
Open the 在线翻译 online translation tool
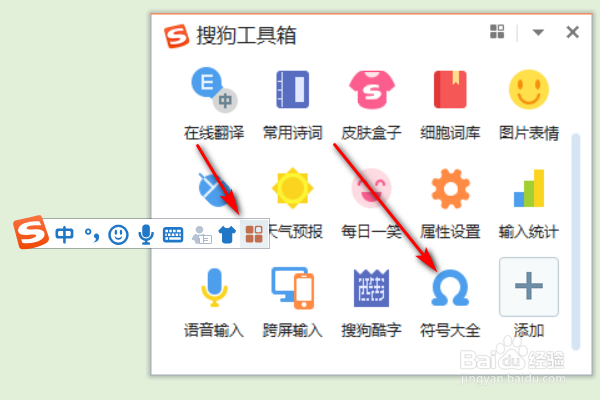(x=214, y=90)
